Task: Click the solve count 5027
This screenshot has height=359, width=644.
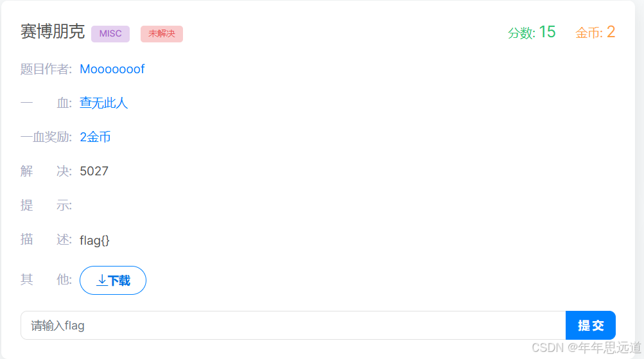Action: point(94,171)
